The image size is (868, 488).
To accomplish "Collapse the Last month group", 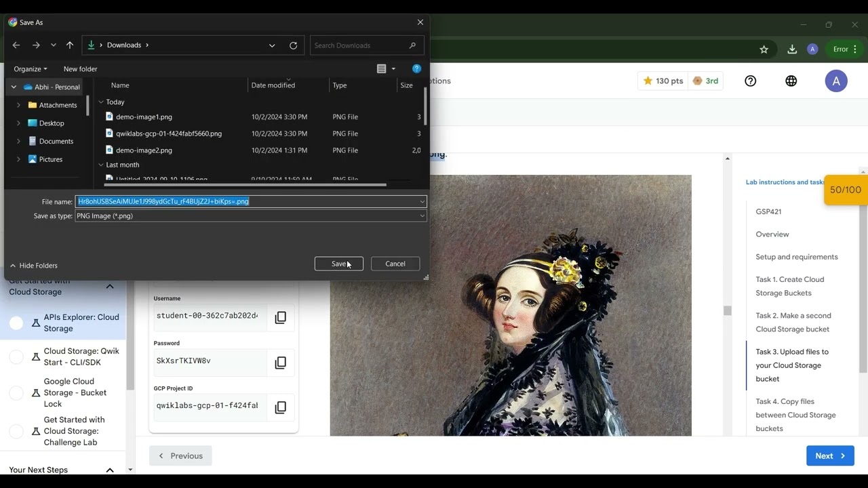I will click(x=101, y=165).
